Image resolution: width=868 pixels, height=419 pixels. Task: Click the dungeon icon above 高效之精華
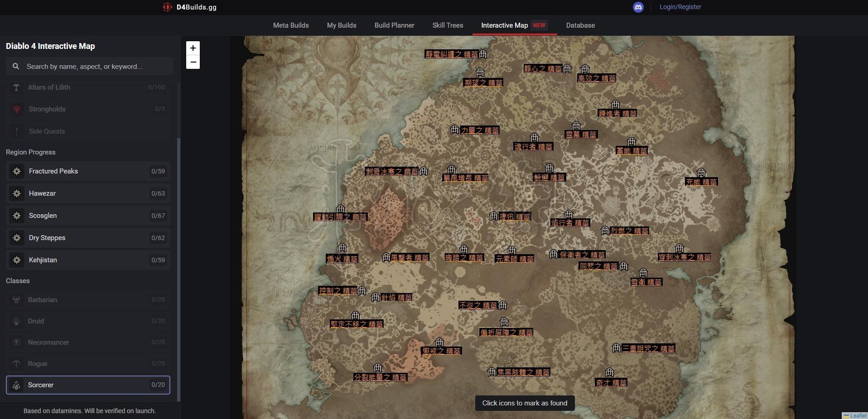point(585,69)
